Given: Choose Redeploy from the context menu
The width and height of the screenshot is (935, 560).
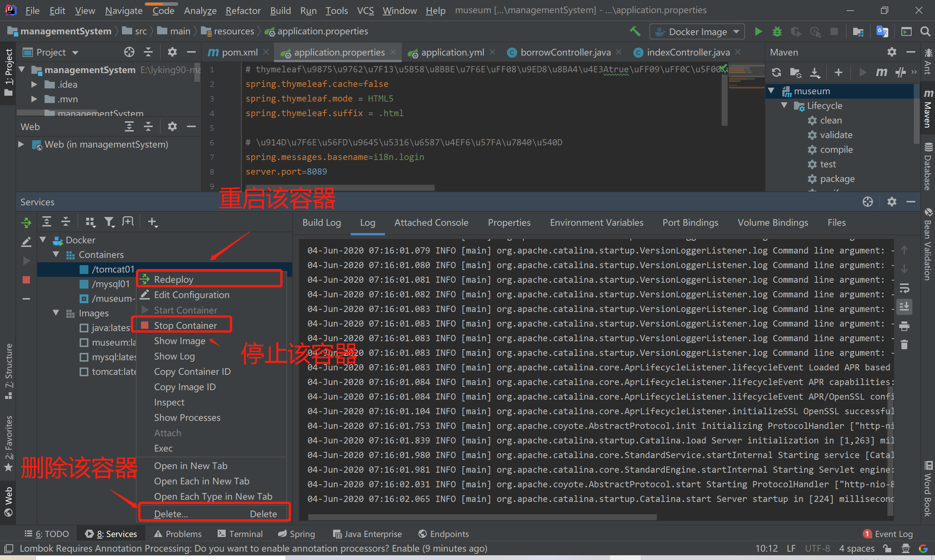Looking at the screenshot, I should (209, 279).
